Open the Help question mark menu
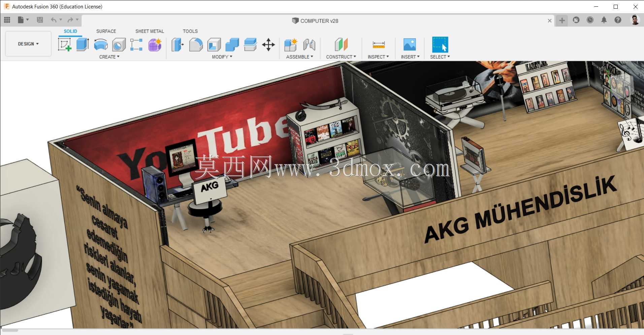644x335 pixels. pos(618,20)
